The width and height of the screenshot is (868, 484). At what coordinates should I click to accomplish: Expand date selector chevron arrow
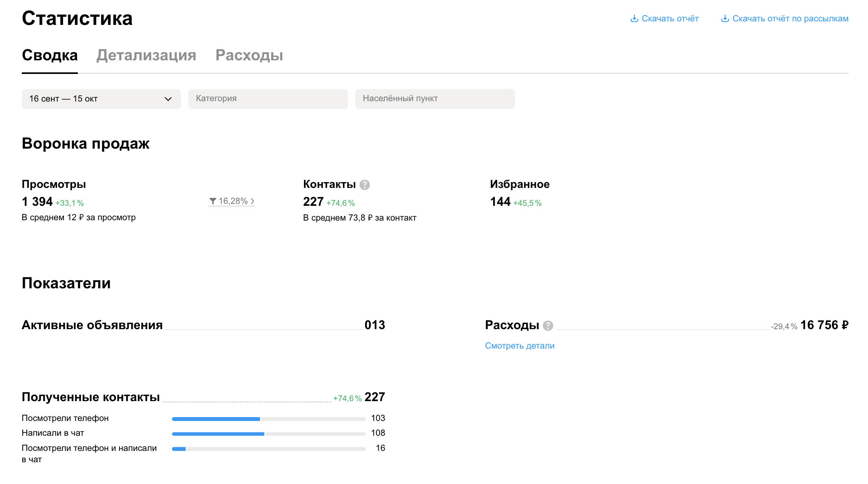click(168, 99)
